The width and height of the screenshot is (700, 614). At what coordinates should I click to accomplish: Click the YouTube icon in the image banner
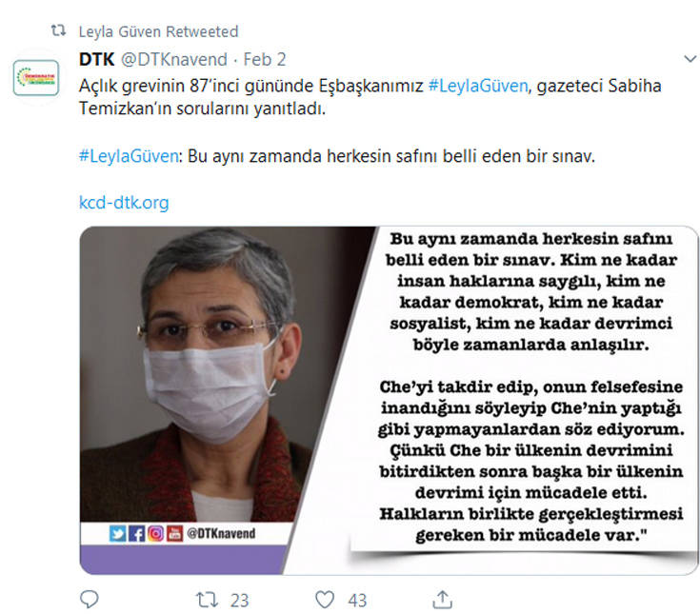174,534
